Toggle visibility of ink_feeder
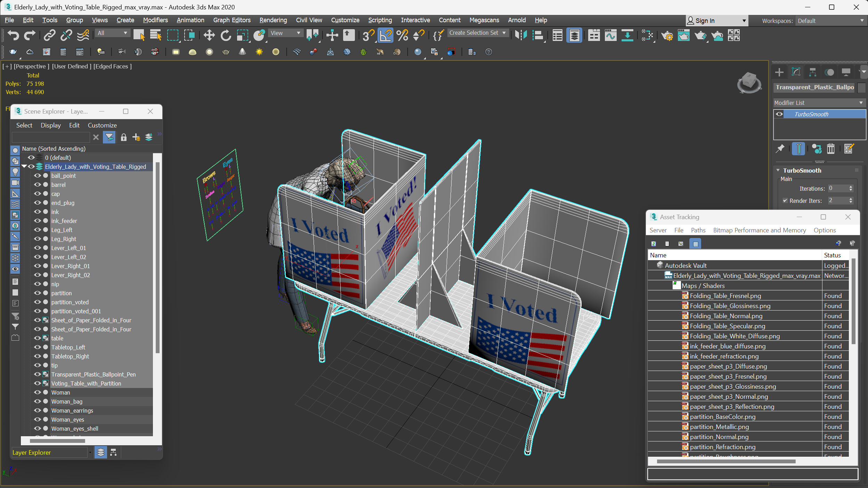This screenshot has height=488, width=868. pyautogui.click(x=37, y=221)
